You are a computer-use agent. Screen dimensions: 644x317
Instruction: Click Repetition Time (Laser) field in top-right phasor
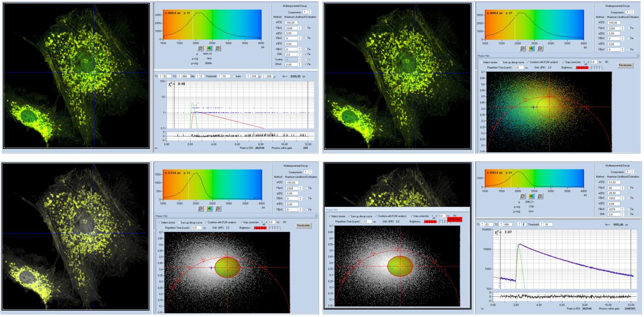[x=517, y=68]
